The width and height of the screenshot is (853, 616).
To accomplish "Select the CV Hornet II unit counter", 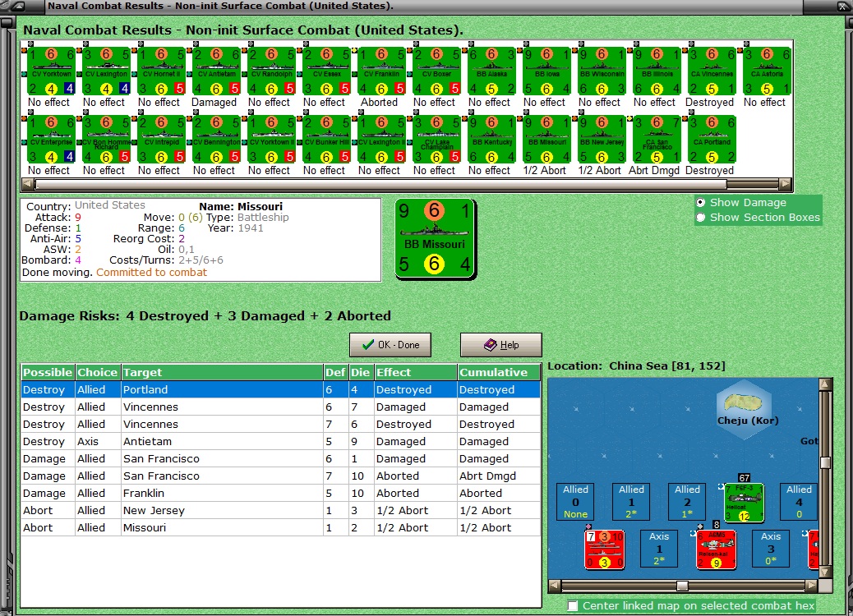I will pyautogui.click(x=162, y=71).
